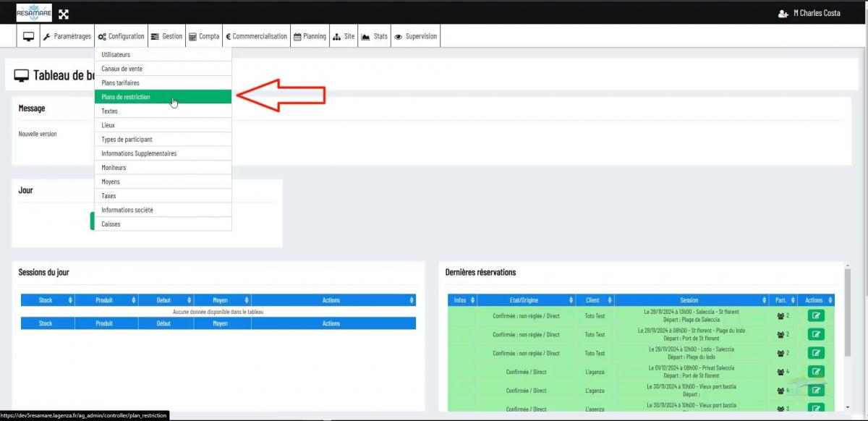Select Types de participant menu entry
868x421 pixels.
pyautogui.click(x=163, y=139)
